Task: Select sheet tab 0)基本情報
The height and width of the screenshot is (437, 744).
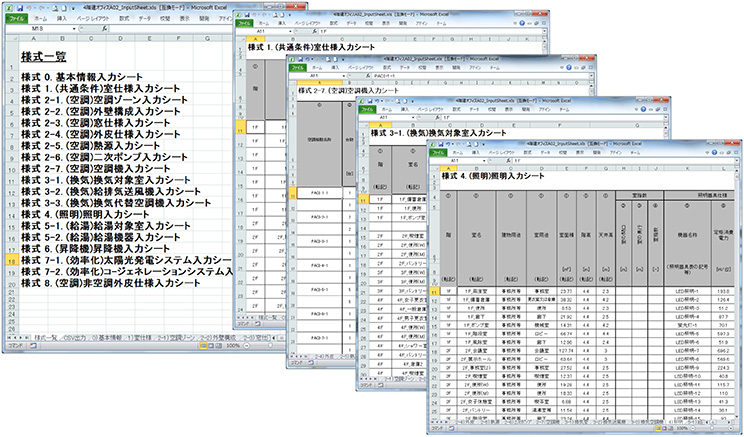Action: pos(108,337)
